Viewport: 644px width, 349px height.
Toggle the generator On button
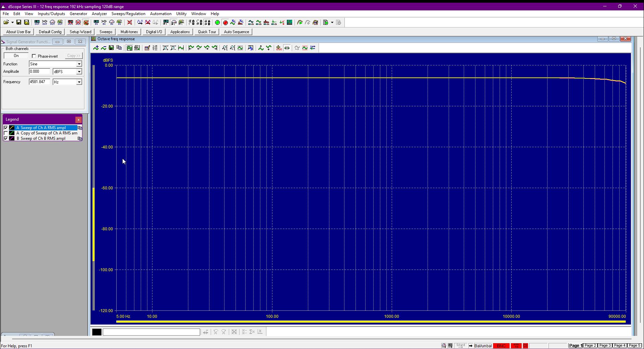[16, 56]
